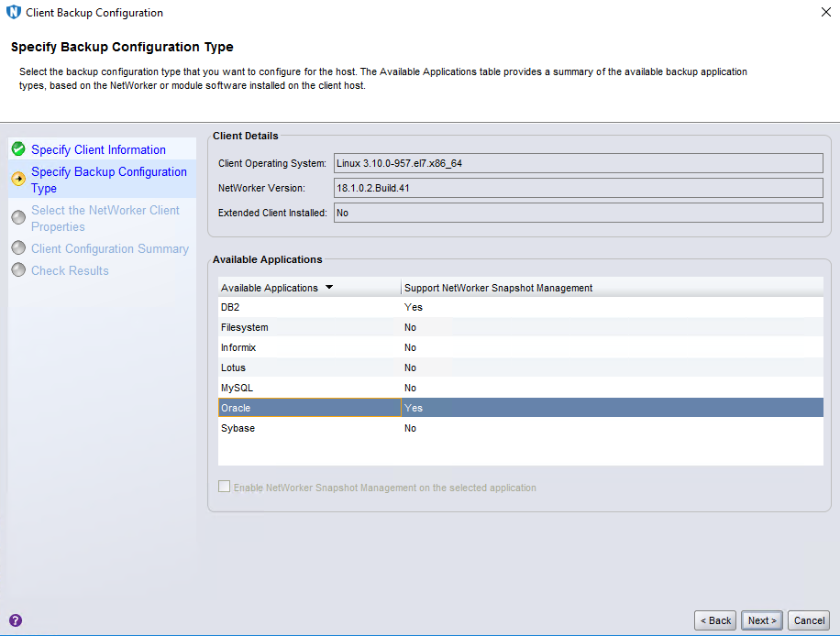Click the purple help question mark icon
Image resolution: width=840 pixels, height=636 pixels.
tap(16, 620)
